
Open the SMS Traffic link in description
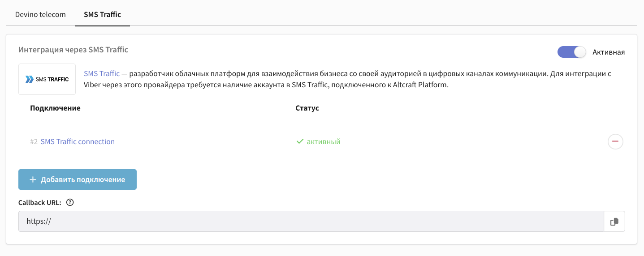(102, 73)
